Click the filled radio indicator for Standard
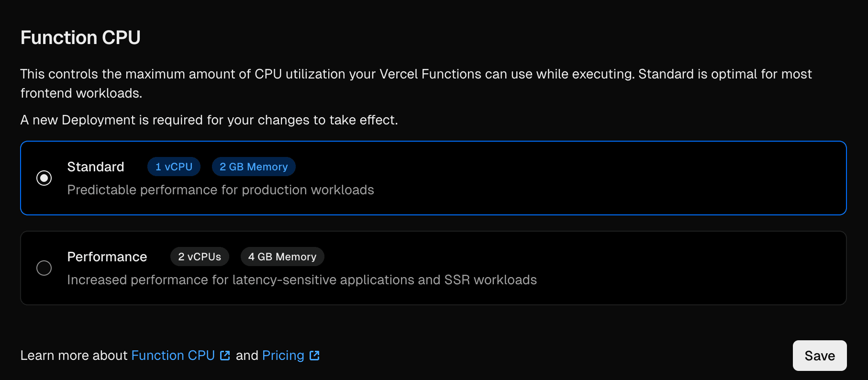Screen dimensions: 868x380 (x=44, y=178)
